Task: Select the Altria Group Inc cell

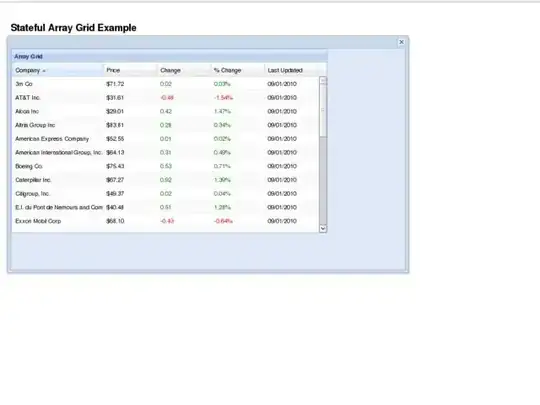Action: click(x=58, y=125)
